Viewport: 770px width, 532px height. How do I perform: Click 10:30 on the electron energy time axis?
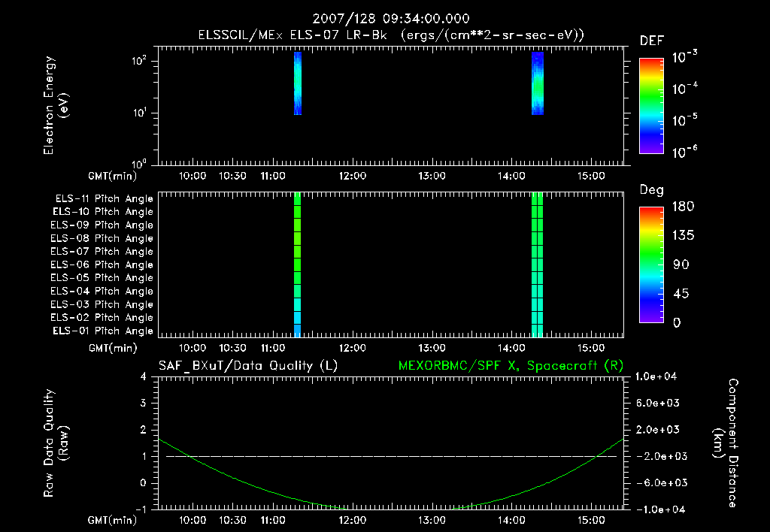pos(232,176)
